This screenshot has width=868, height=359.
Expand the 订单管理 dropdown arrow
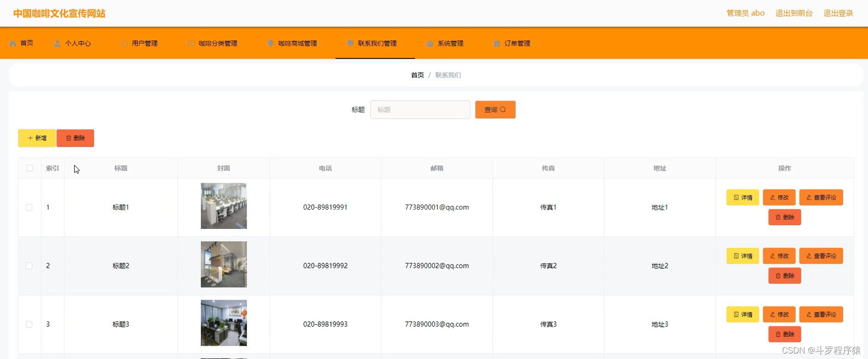tap(537, 43)
